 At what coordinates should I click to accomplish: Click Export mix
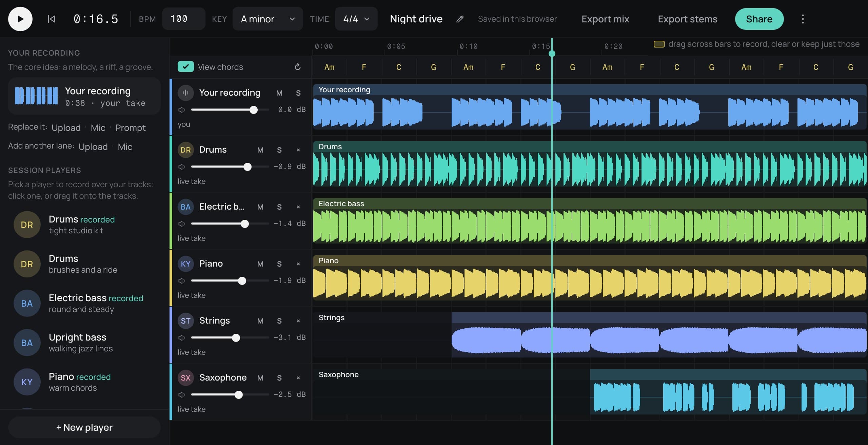pyautogui.click(x=605, y=19)
